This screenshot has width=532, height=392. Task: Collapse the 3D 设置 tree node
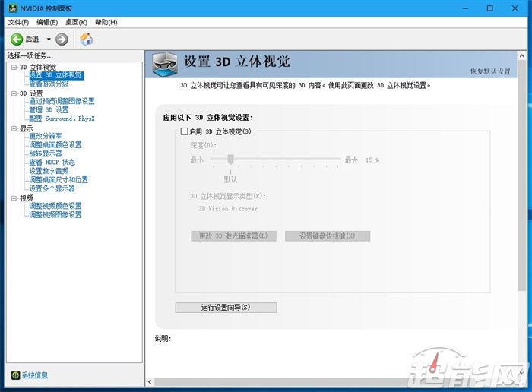[x=14, y=93]
